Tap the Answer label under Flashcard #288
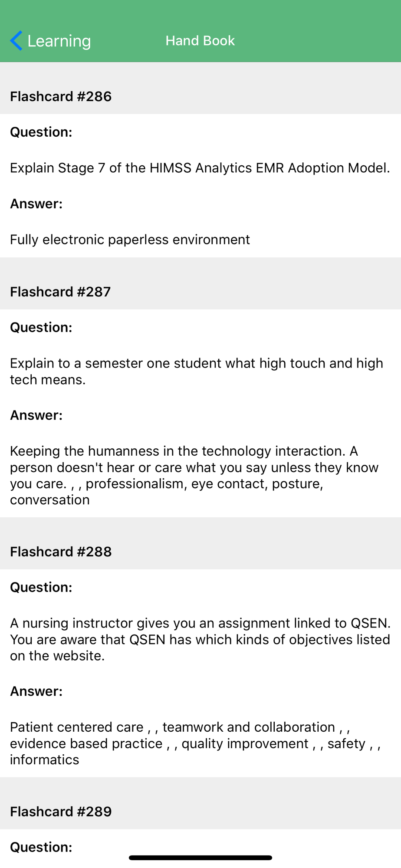The width and height of the screenshot is (401, 868). pos(36,691)
